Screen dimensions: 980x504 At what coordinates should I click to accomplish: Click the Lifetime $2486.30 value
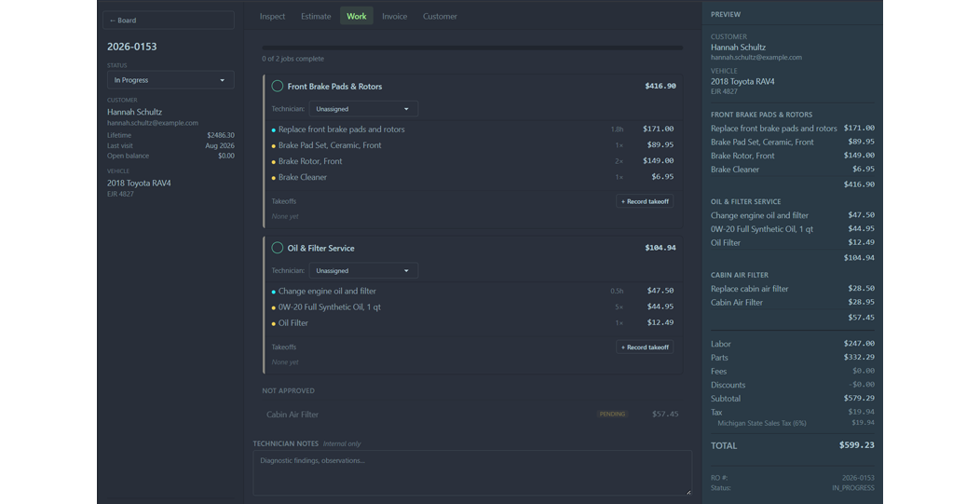[x=221, y=135]
